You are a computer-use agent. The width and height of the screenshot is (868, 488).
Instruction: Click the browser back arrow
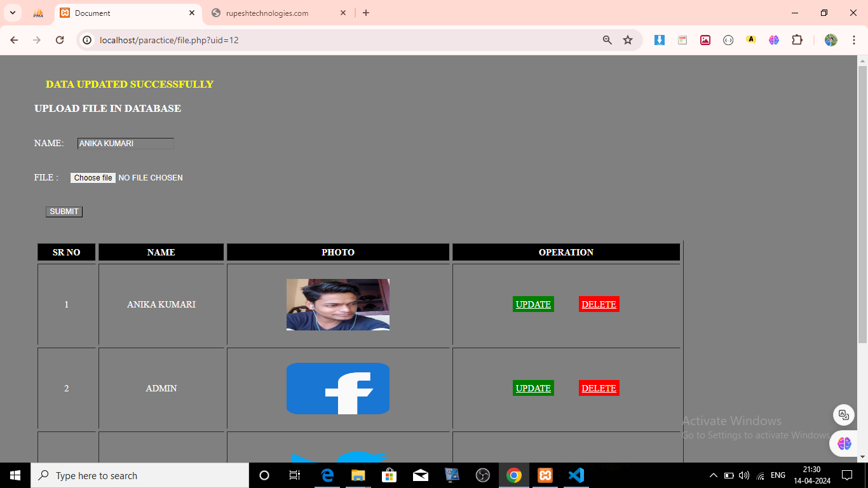coord(14,40)
